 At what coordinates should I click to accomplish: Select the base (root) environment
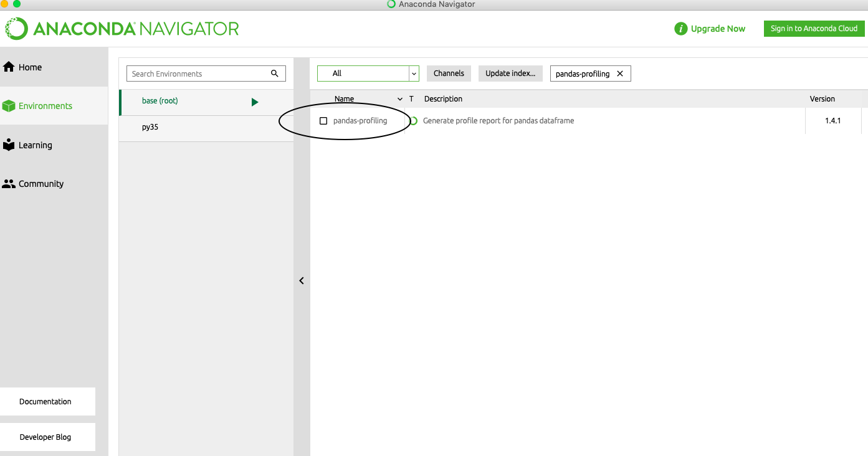(206, 102)
